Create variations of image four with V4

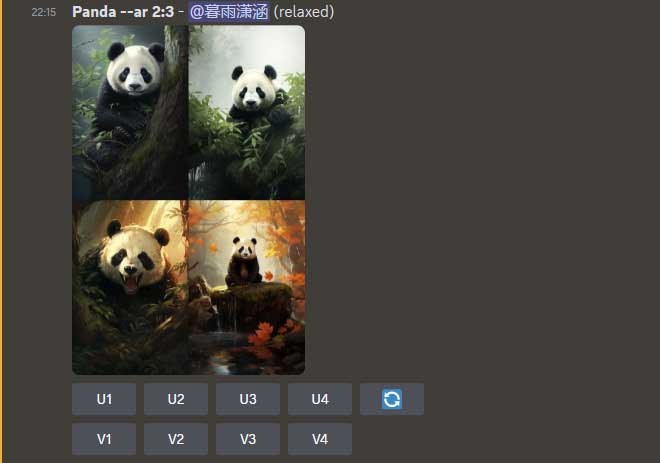[320, 439]
